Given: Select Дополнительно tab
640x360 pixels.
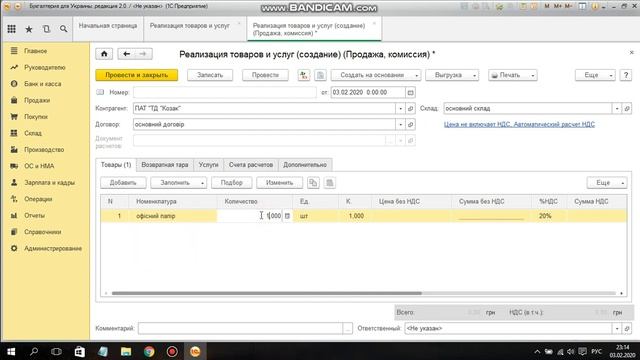Looking at the screenshot, I should point(305,165).
